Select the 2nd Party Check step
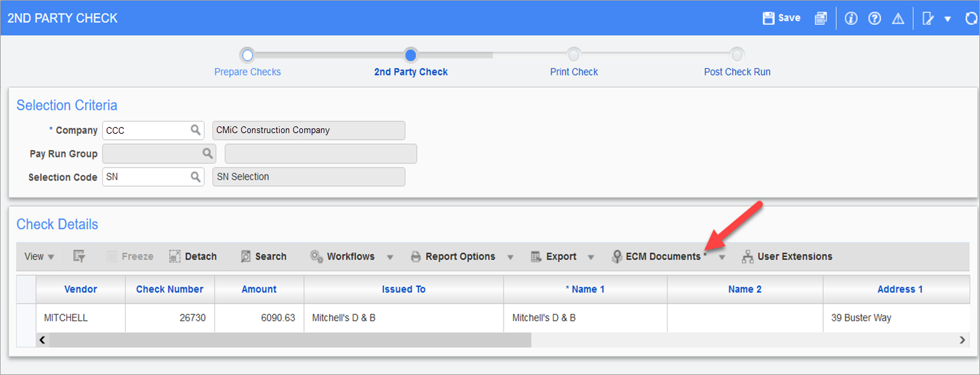Screen dimensions: 980x375 click(411, 72)
